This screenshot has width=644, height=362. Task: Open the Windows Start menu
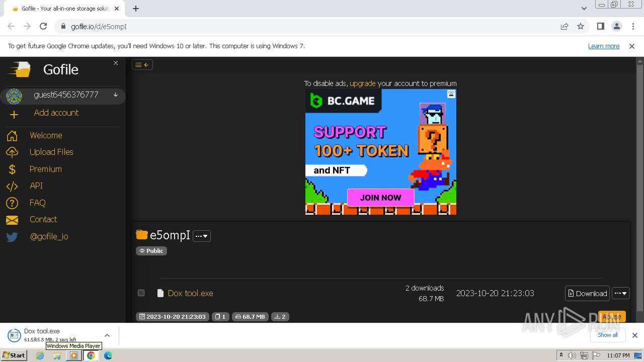(14, 355)
